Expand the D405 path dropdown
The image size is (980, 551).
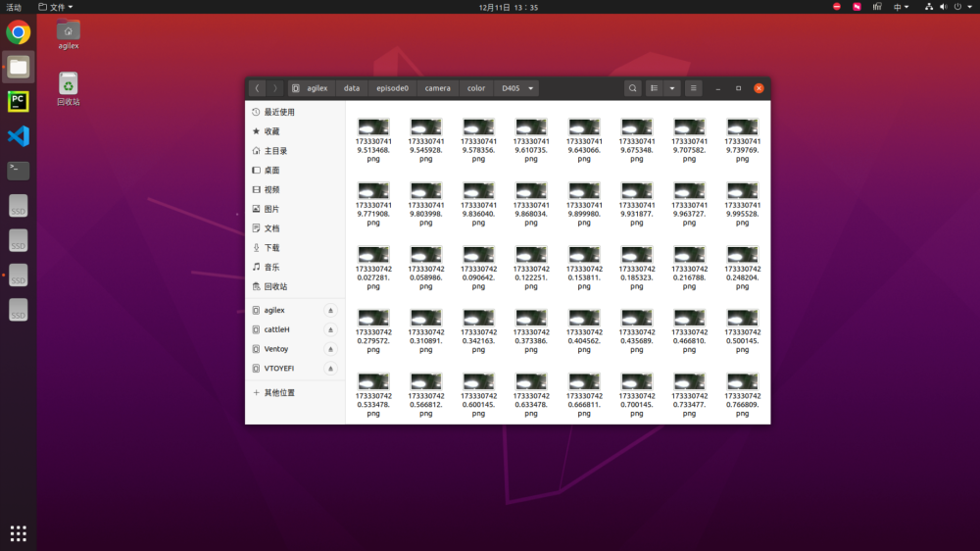coord(531,88)
